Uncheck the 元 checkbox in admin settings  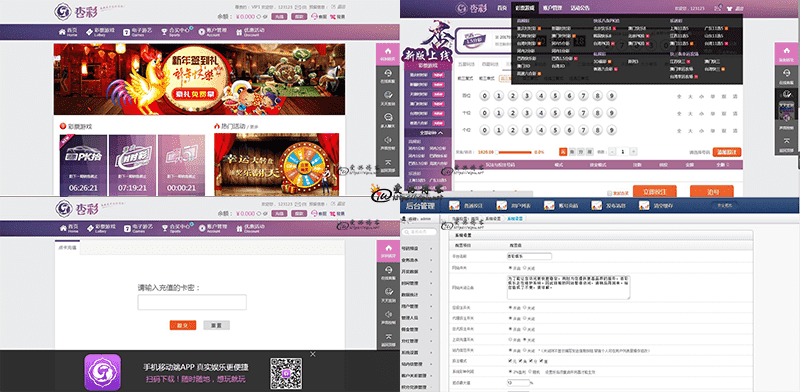511,361
